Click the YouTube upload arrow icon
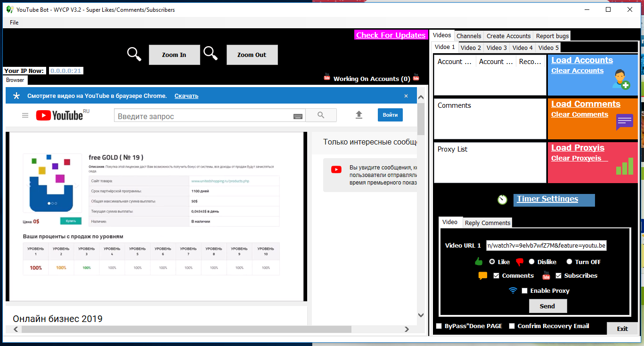This screenshot has width=644, height=346. [359, 115]
